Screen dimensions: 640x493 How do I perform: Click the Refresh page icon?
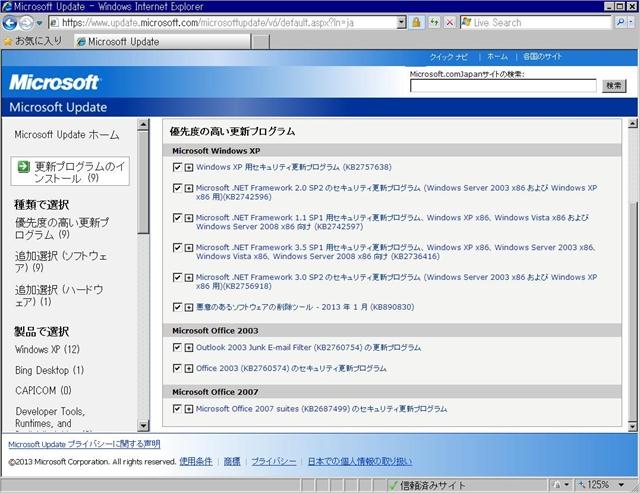434,22
